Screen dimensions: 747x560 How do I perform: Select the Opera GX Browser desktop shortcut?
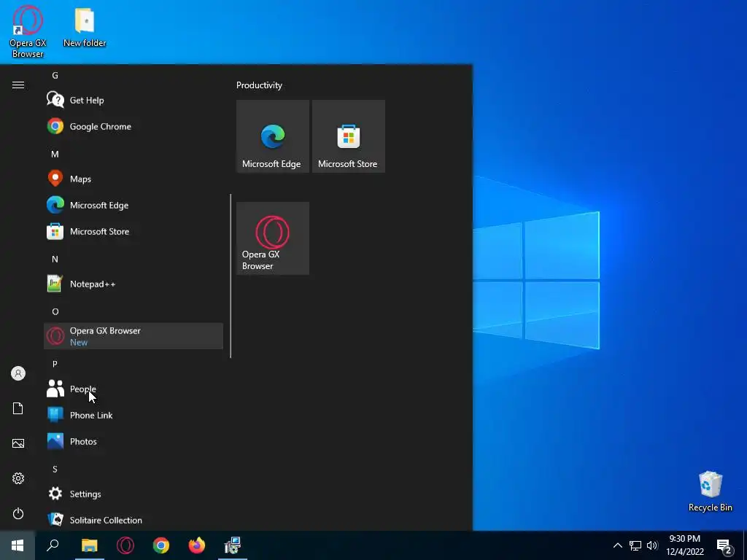click(28, 32)
